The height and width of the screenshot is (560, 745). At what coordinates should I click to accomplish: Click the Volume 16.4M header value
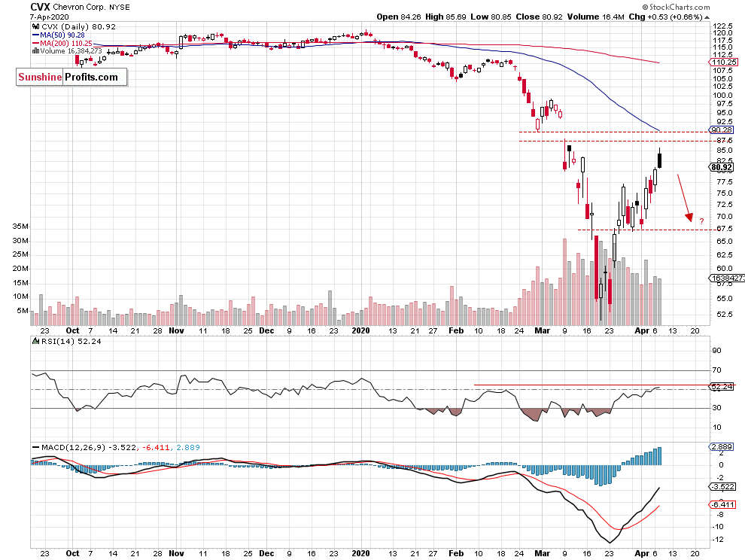tap(595, 17)
